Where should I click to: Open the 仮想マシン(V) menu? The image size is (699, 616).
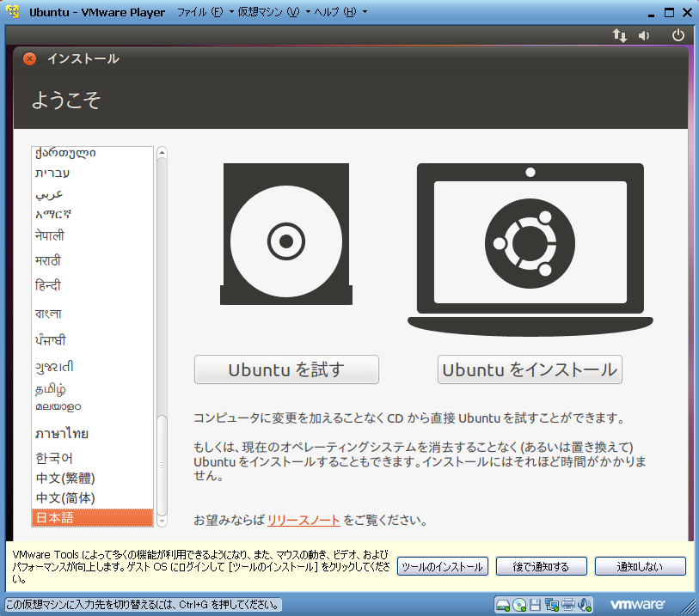tap(273, 12)
